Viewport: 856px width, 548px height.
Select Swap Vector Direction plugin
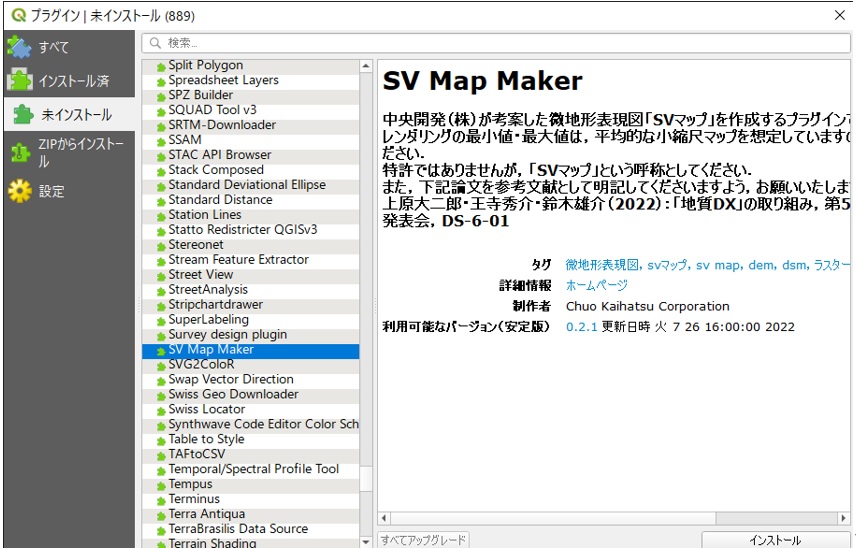tap(251, 379)
